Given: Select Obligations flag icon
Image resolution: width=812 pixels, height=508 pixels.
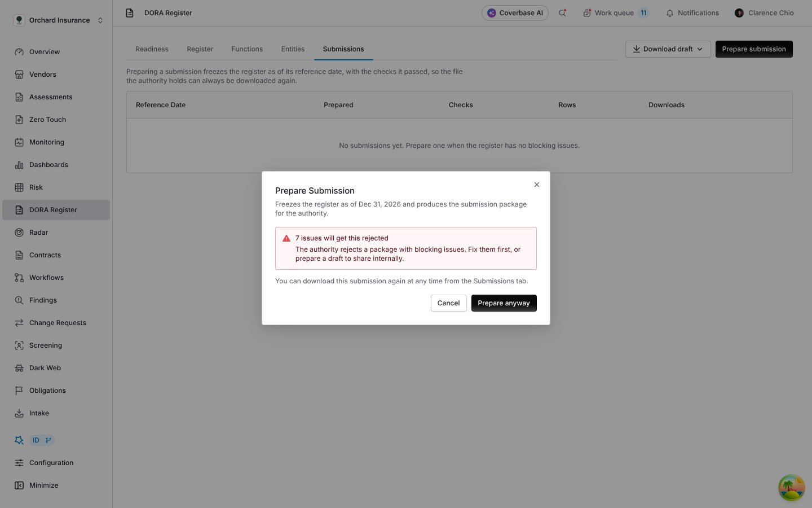Looking at the screenshot, I should [x=19, y=391].
